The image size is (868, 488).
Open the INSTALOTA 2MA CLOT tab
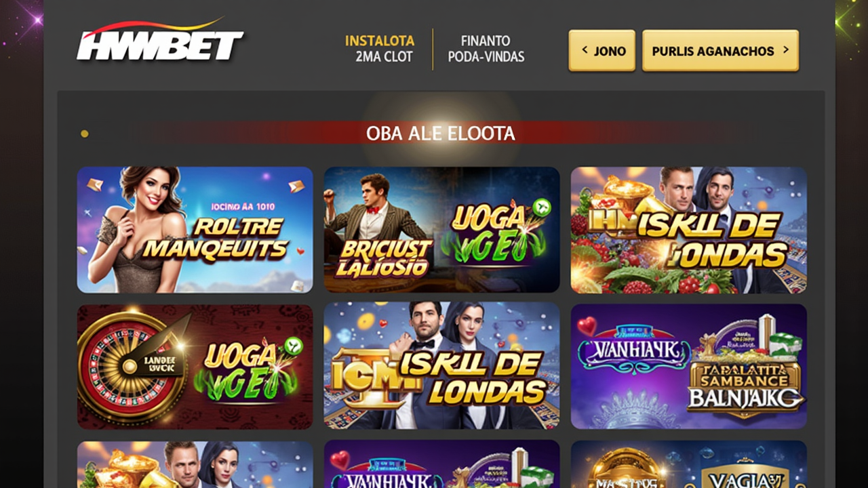coord(380,49)
